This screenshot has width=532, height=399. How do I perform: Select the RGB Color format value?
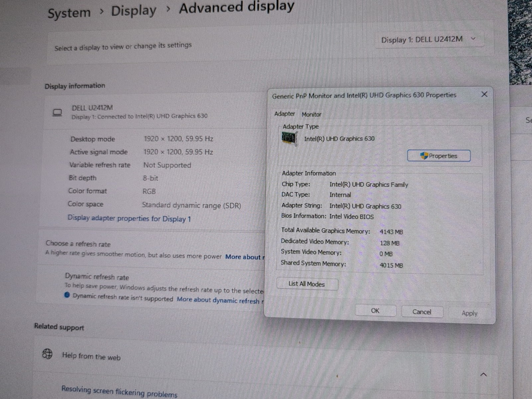tap(149, 192)
